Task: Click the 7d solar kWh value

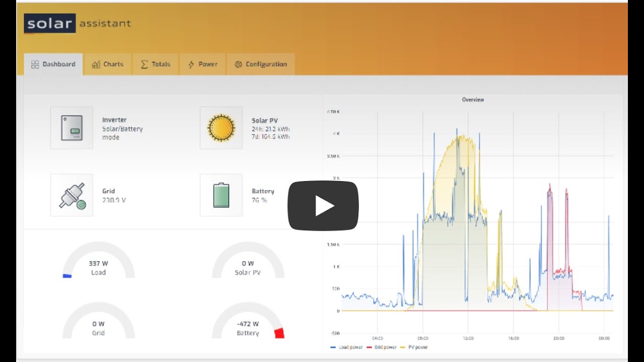Action: pyautogui.click(x=271, y=137)
